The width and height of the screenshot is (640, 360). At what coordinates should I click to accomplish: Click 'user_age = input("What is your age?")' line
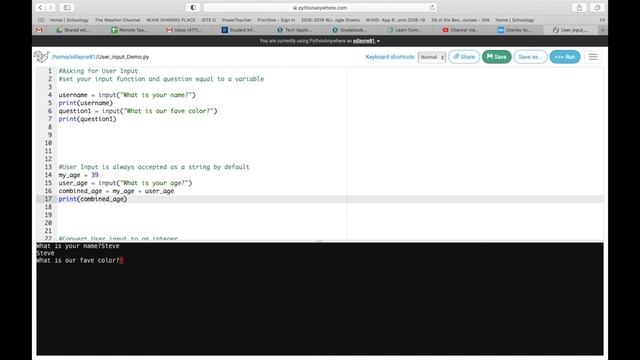click(x=125, y=183)
